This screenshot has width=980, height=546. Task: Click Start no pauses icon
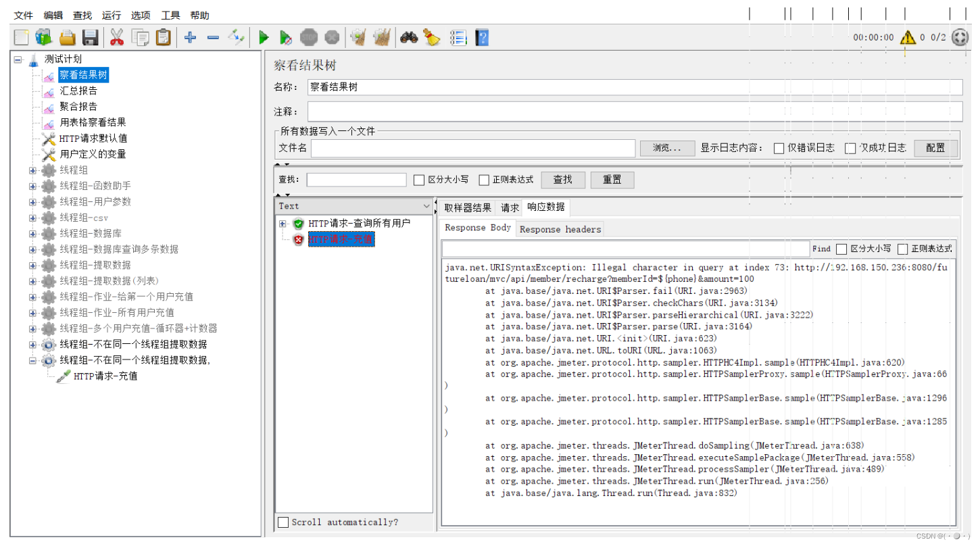[286, 38]
